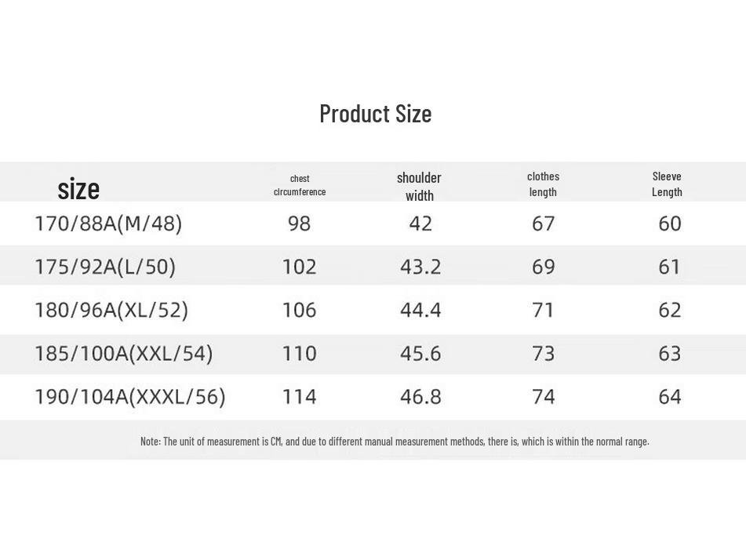Click the 175/92A(L/50) size row label
The height and width of the screenshot is (560, 746).
105,267
